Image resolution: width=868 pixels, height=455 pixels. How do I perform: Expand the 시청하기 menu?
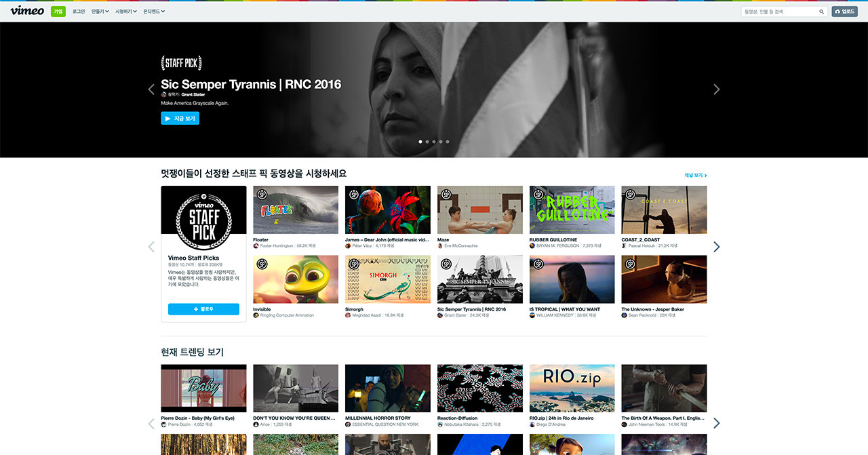pos(126,12)
